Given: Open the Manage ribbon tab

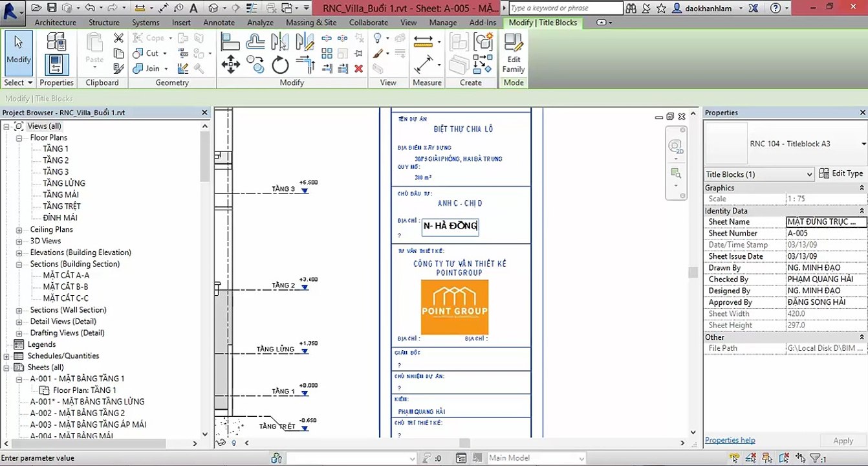Looking at the screenshot, I should pos(443,22).
